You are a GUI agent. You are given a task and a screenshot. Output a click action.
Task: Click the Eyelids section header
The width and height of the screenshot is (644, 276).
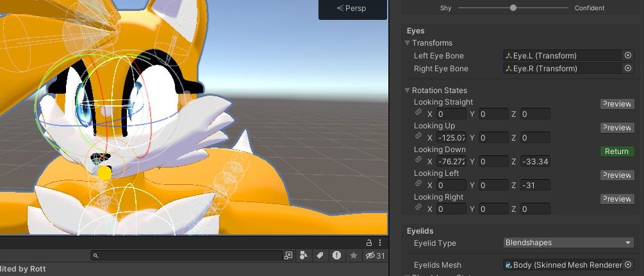(420, 231)
